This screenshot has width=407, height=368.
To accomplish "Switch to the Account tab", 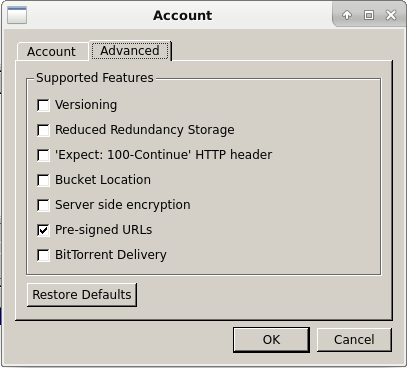I will 52,52.
